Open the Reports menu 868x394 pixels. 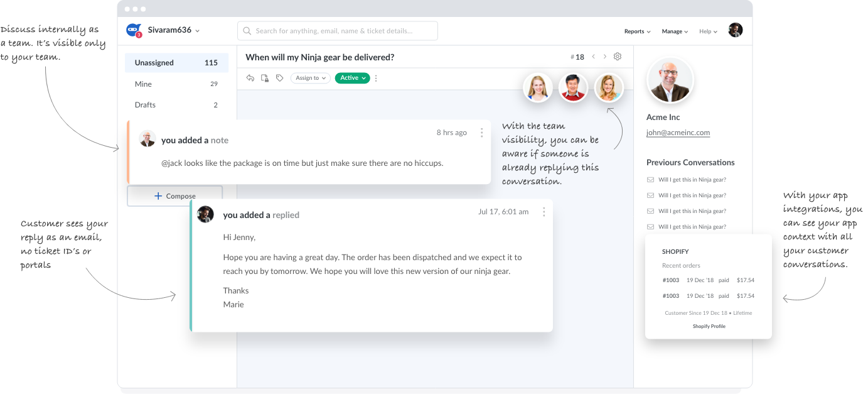coord(637,31)
